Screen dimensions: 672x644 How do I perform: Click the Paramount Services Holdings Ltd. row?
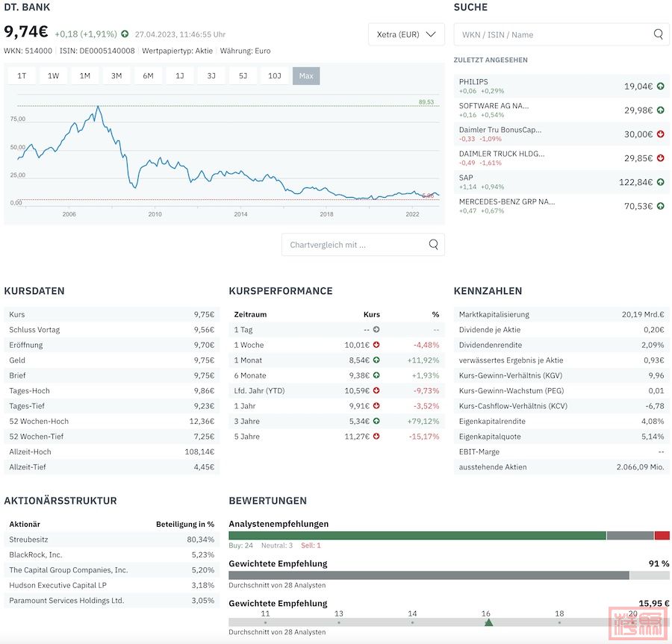(112, 600)
